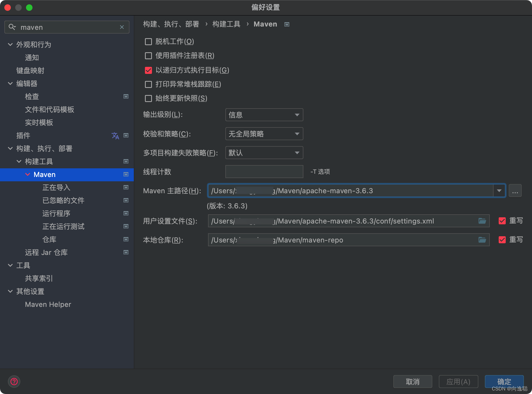Click the project-level icon on 运行程序 row

click(x=126, y=213)
